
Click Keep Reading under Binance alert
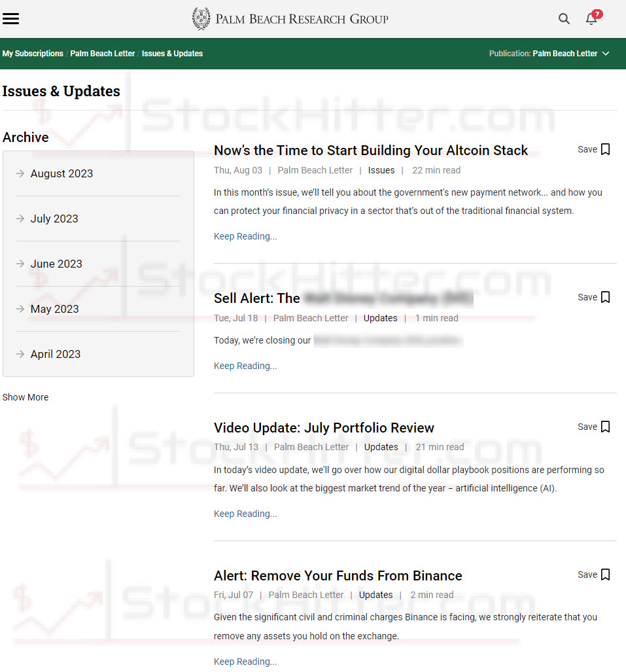[245, 662]
